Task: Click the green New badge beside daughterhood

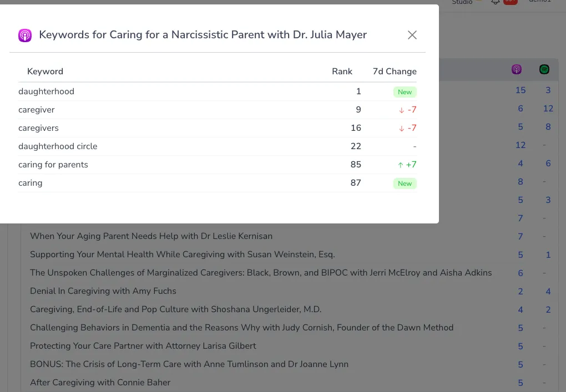Action: [405, 91]
